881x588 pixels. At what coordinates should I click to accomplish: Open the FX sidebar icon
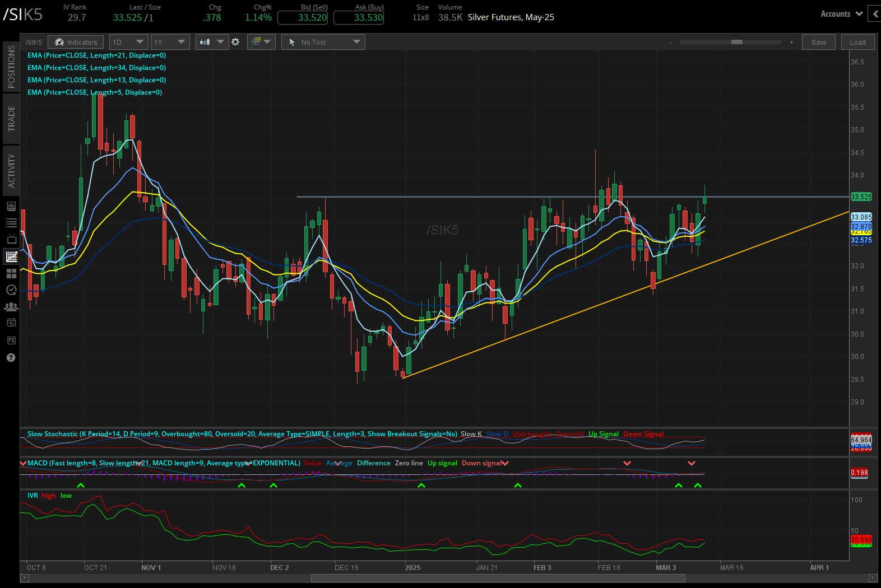[x=11, y=340]
